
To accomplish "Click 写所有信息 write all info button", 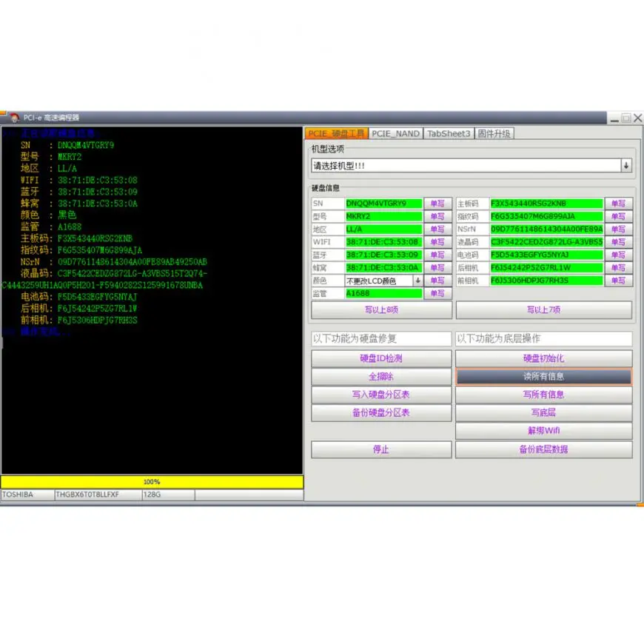I will click(x=544, y=395).
